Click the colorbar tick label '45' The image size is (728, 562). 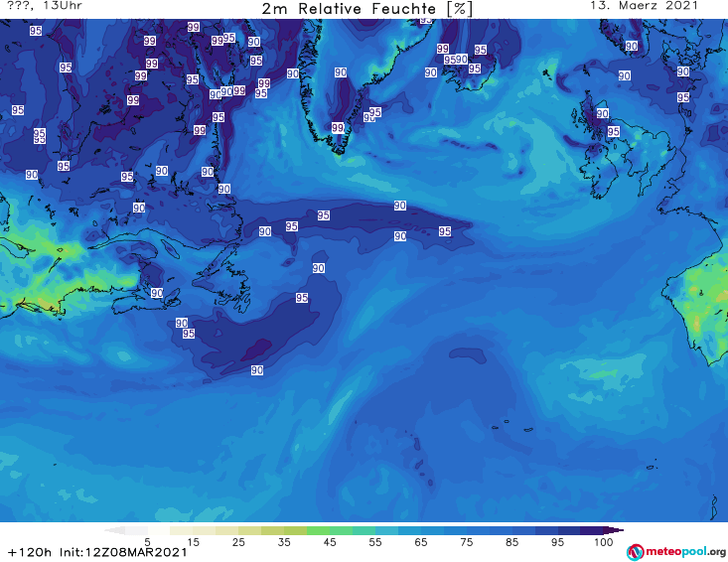click(330, 541)
